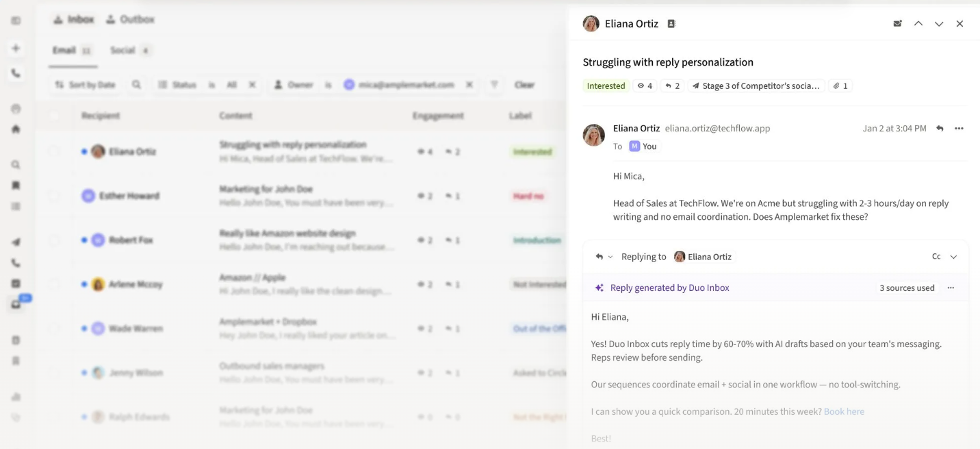Click the mark-as-unread envelope icon
Viewport: 980px width, 449px height.
897,23
